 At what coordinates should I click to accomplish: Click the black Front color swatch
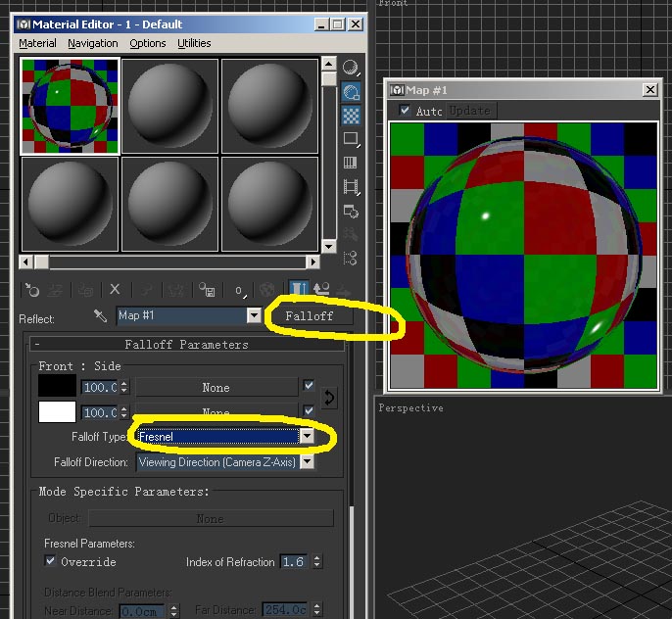(x=57, y=387)
